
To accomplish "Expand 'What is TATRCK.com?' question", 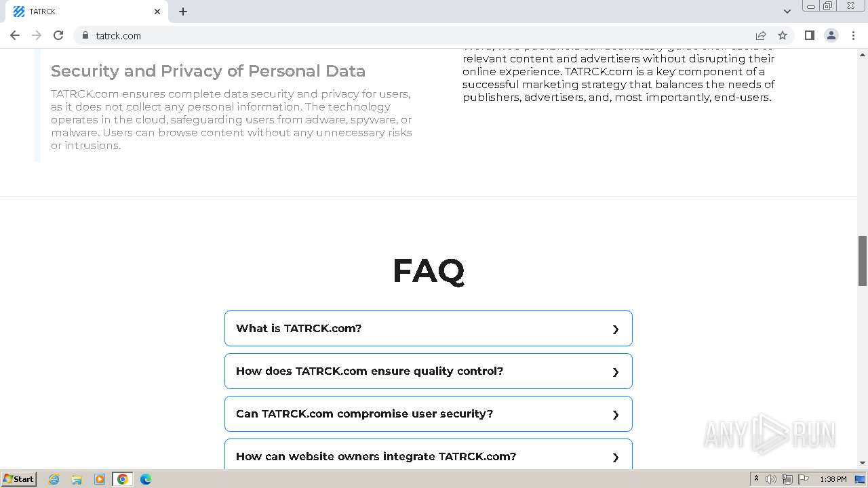I will point(429,329).
